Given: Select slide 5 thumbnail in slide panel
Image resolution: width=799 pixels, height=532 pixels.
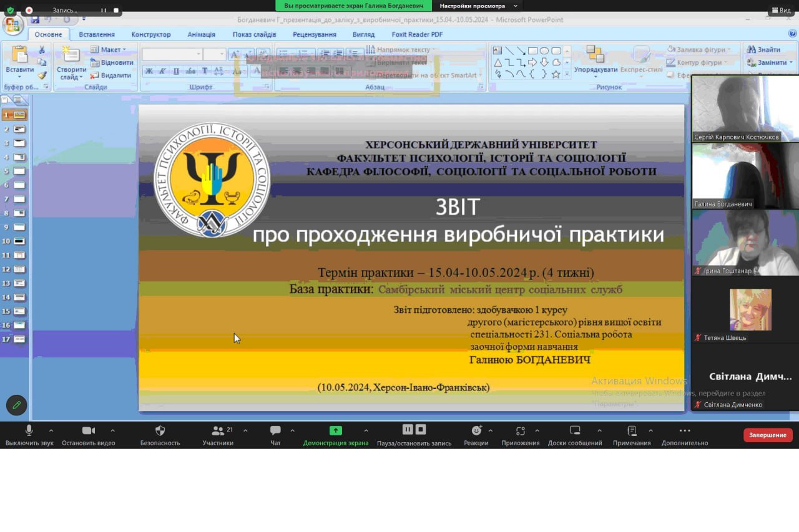Looking at the screenshot, I should click(x=19, y=171).
